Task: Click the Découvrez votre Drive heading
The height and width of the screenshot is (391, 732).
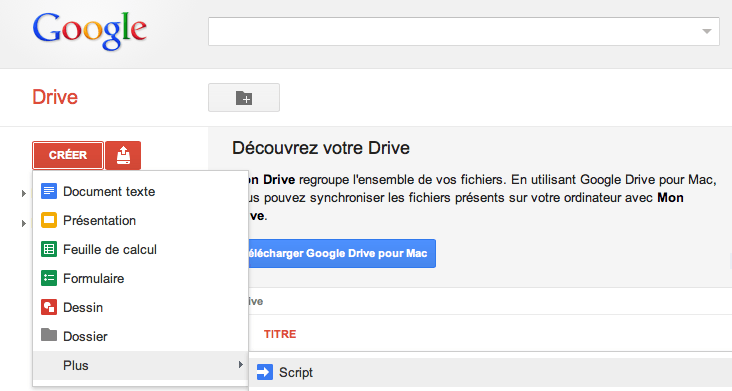Action: pos(321,148)
